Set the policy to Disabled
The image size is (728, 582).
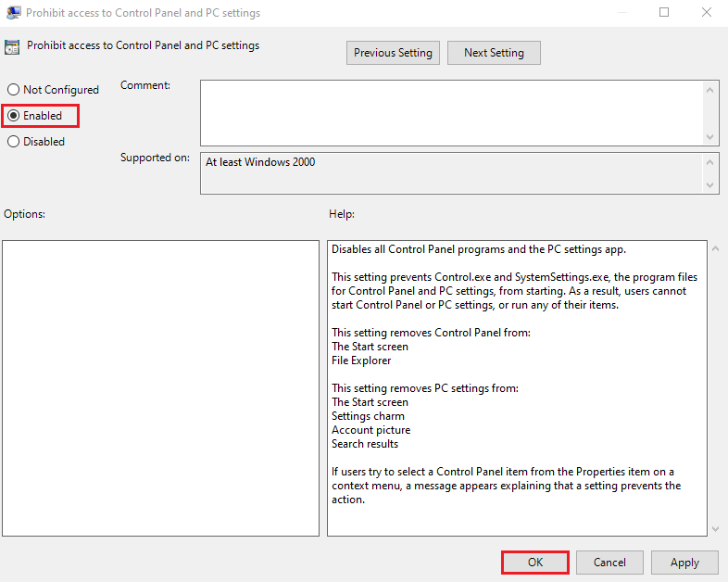tap(14, 142)
